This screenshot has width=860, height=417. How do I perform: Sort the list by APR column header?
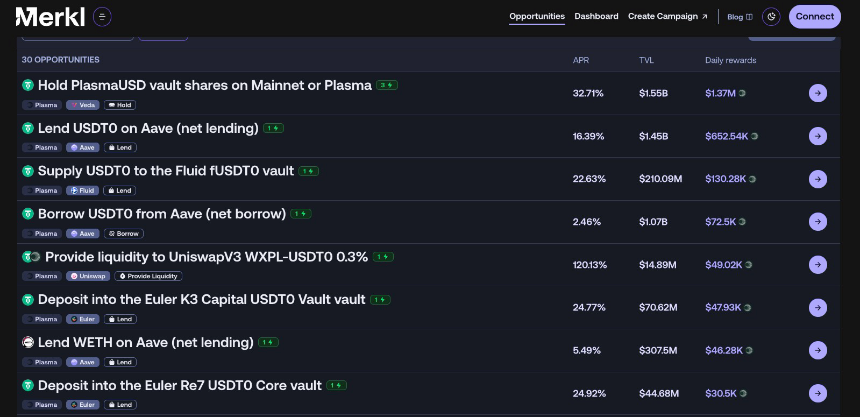tap(581, 60)
